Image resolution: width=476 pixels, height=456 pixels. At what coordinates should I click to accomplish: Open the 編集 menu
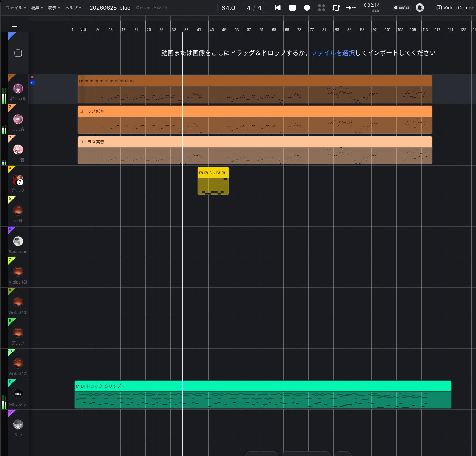tap(37, 8)
